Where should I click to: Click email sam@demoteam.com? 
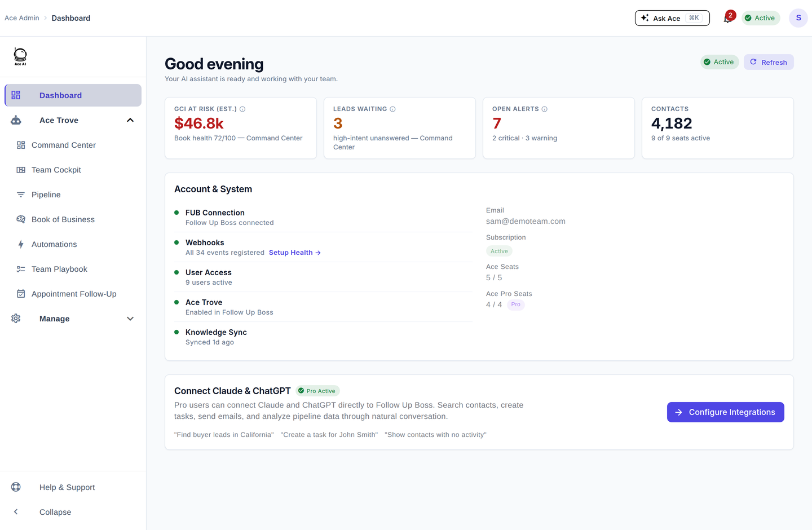click(526, 222)
